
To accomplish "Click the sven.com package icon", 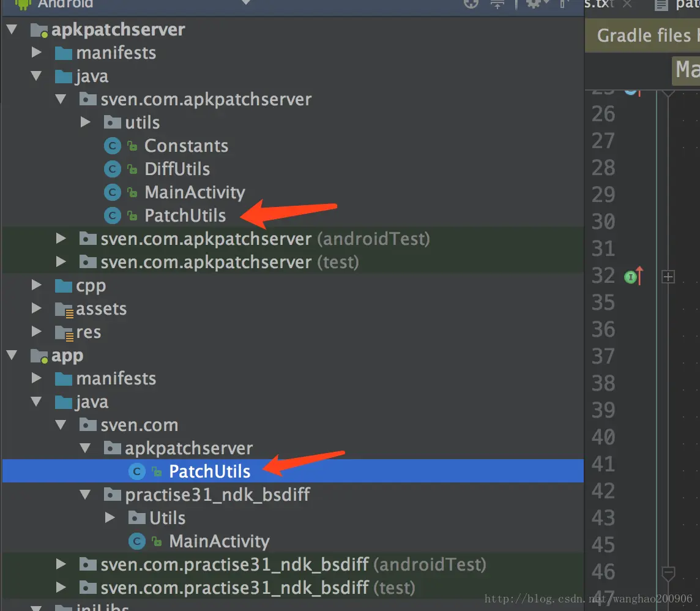I will pos(88,425).
